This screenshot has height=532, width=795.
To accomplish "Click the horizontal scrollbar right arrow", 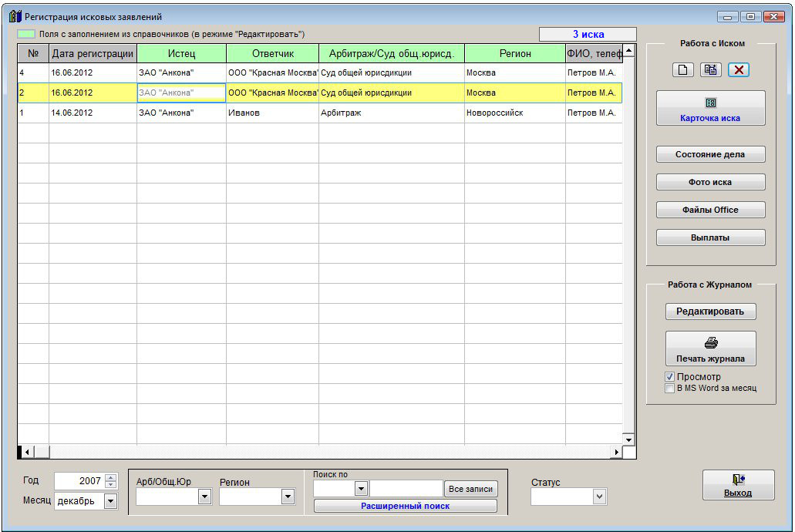I will click(x=615, y=452).
